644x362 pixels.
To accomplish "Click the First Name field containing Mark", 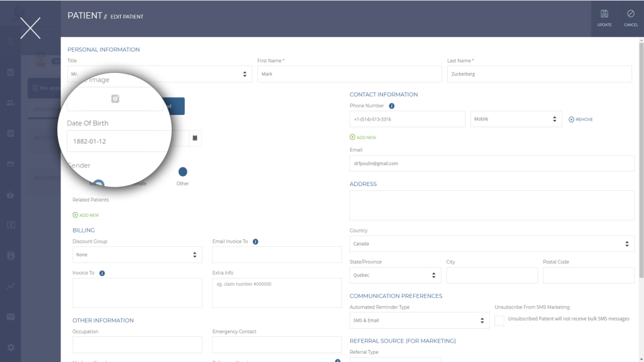I will [x=350, y=74].
